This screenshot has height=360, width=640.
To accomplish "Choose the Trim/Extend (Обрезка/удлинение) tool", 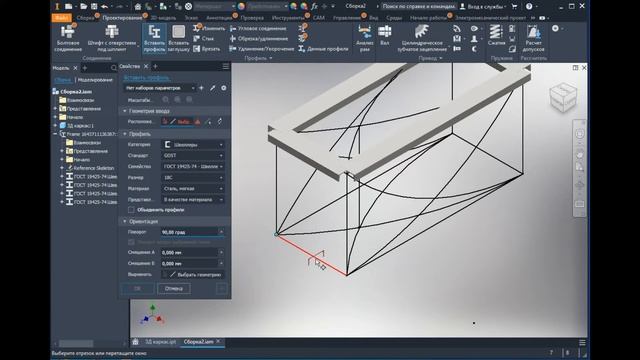I will (x=259, y=39).
